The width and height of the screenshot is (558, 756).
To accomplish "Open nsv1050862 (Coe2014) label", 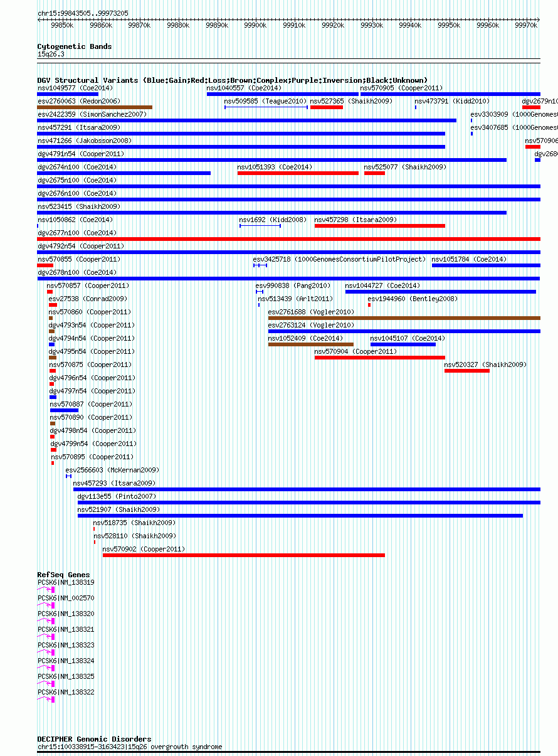I will [x=75, y=220].
